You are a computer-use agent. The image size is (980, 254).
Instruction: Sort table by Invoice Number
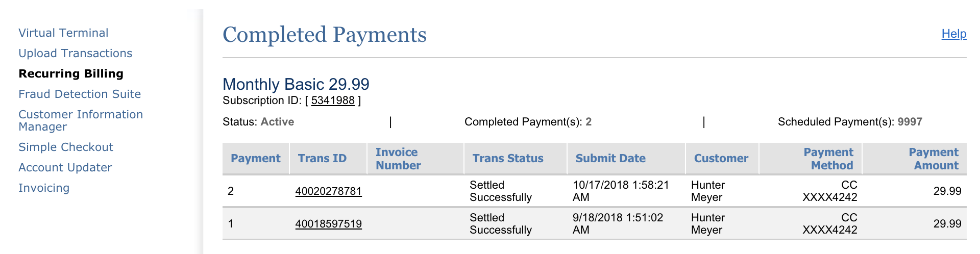click(398, 159)
